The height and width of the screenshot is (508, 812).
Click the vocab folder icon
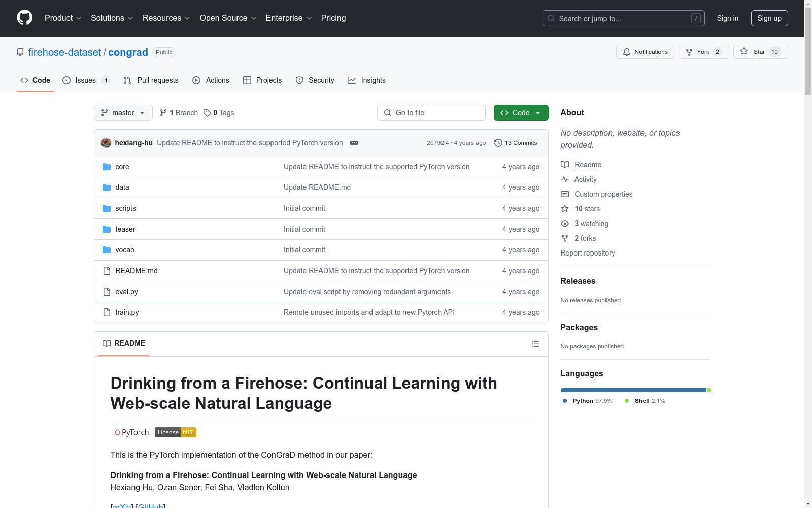pos(107,250)
